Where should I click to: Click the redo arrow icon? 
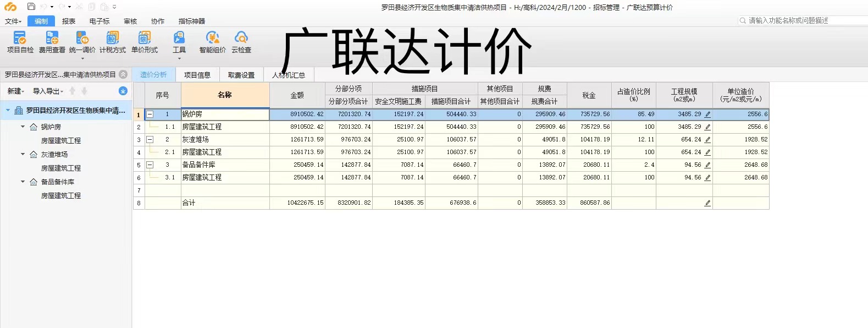click(x=62, y=7)
